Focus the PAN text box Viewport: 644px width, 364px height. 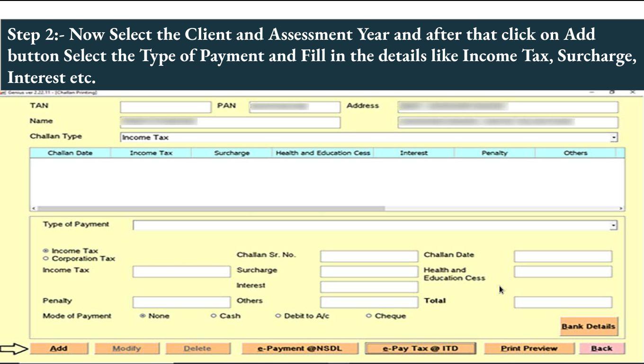(295, 107)
